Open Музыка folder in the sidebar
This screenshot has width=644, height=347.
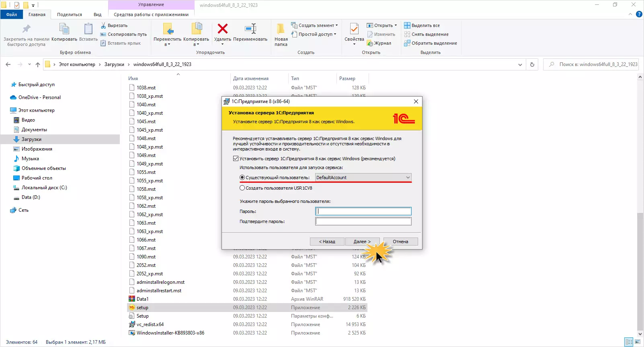click(x=30, y=159)
